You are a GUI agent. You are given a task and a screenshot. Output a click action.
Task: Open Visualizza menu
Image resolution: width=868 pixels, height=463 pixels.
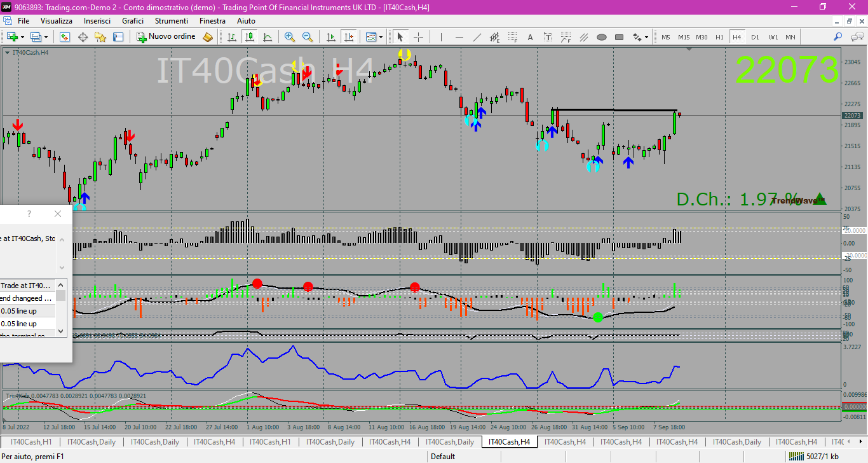point(57,21)
